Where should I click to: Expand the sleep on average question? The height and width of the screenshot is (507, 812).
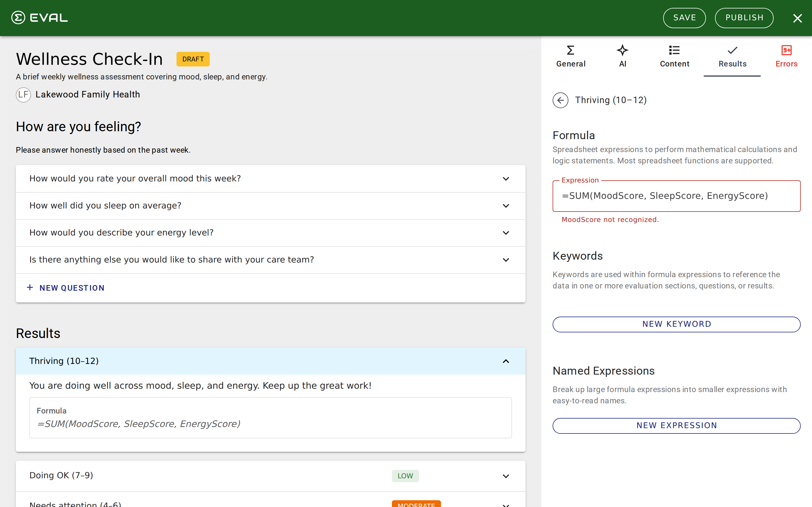(x=506, y=206)
